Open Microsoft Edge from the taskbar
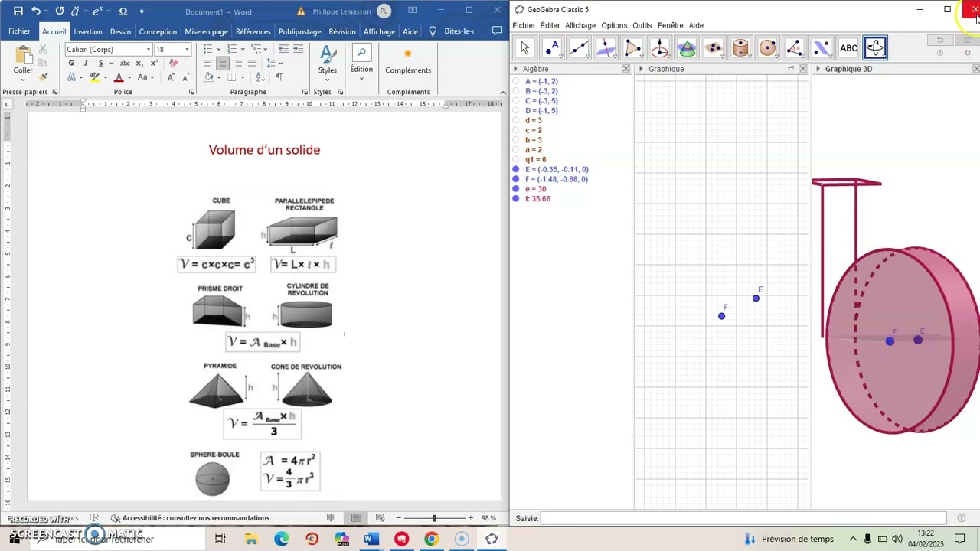980x551 pixels. coord(282,539)
